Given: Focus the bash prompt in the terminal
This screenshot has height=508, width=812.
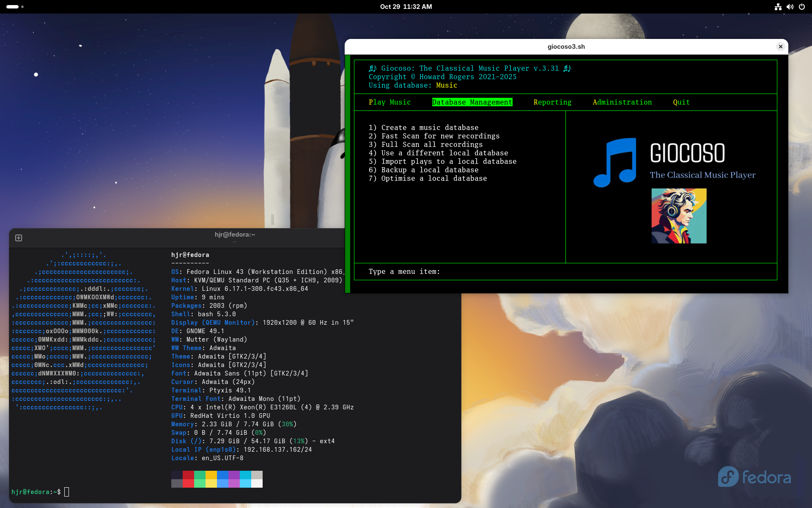Looking at the screenshot, I should point(66,492).
